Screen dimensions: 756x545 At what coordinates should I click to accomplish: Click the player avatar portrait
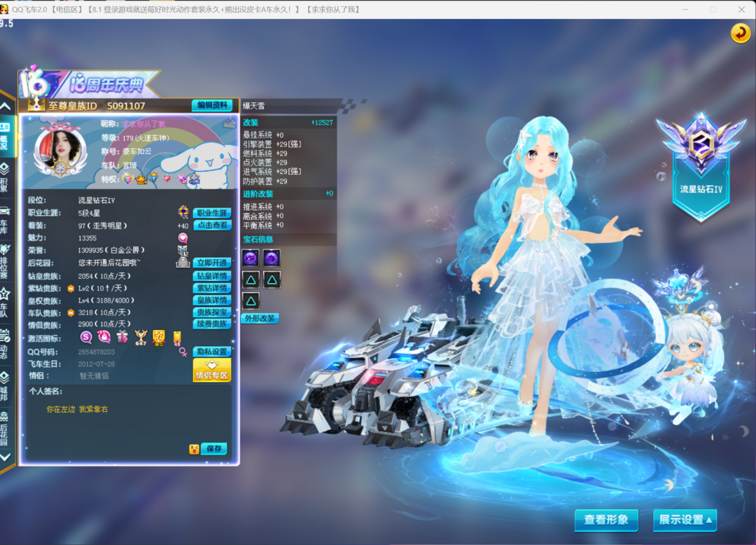click(x=60, y=149)
